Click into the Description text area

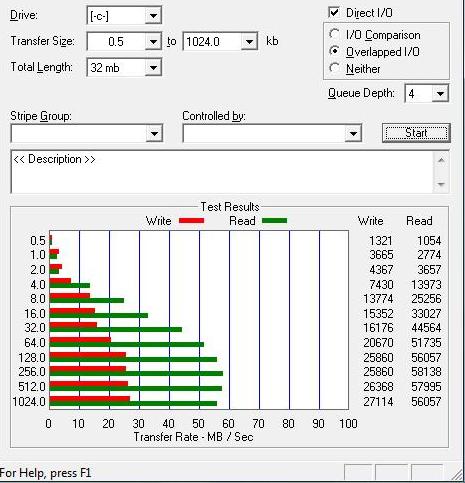pos(222,172)
